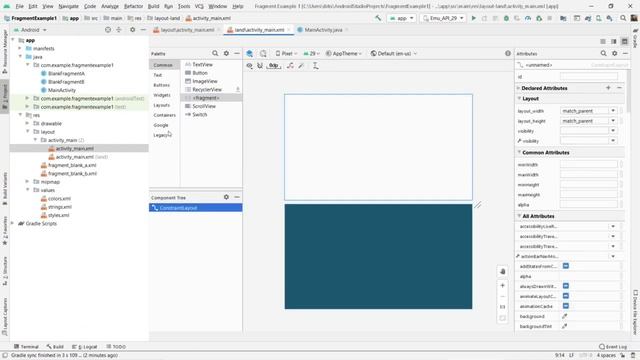
Task: Click the id input field
Action: pos(589,77)
